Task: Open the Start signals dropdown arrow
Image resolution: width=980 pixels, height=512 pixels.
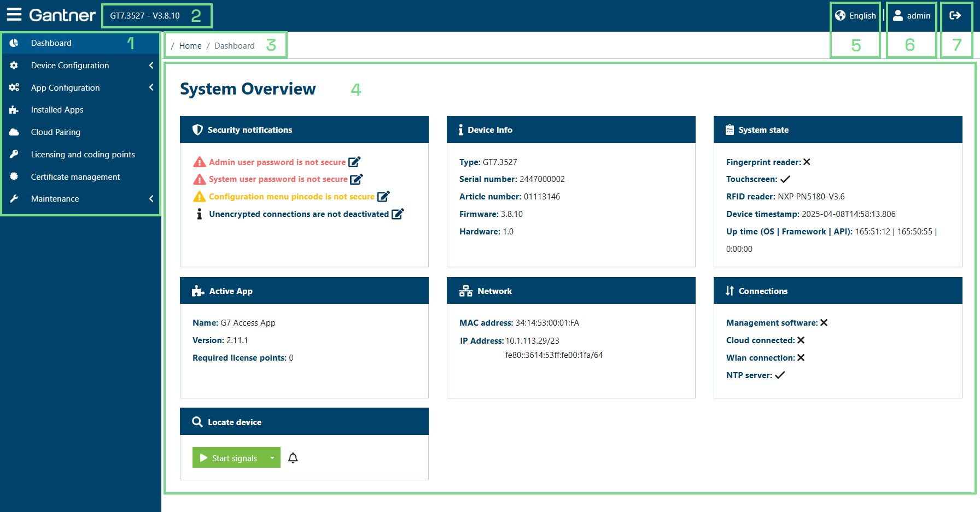Action: tap(272, 458)
